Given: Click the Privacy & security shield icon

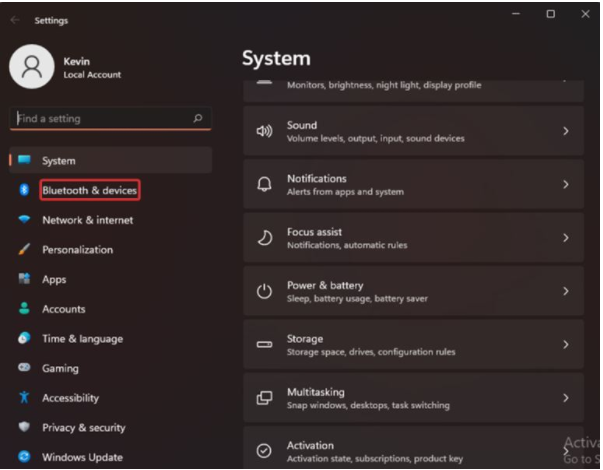Looking at the screenshot, I should click(24, 427).
